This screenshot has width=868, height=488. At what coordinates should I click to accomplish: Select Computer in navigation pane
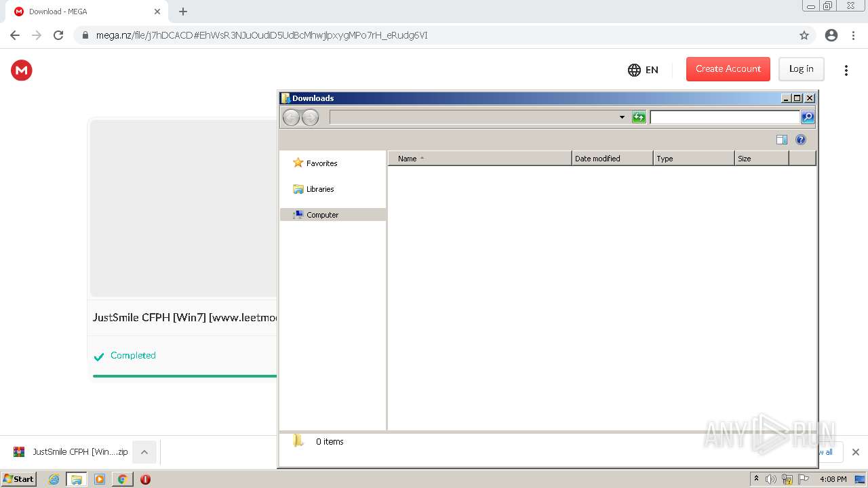[x=333, y=215]
